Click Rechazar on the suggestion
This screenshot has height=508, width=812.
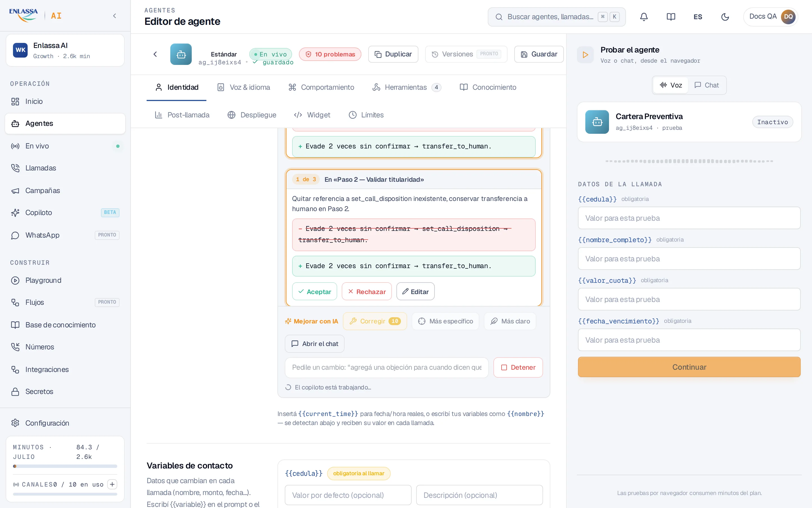tap(367, 291)
